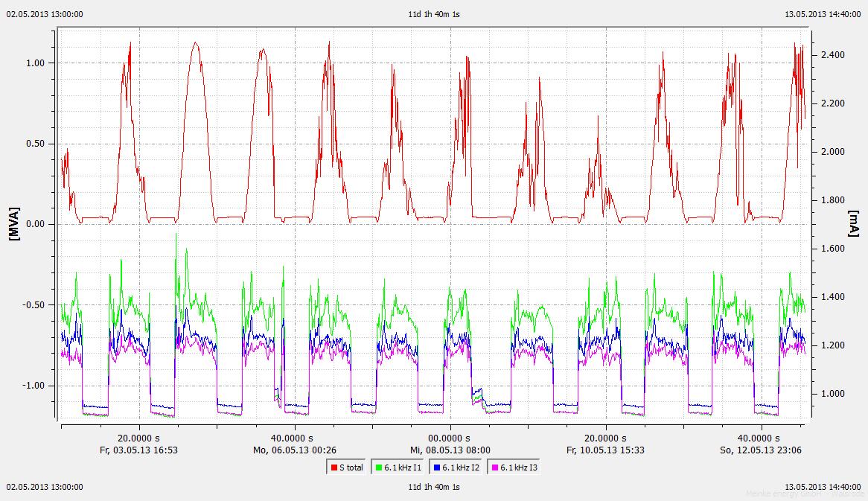Click the Fr, 10.05.13 15:33 time marker

[x=604, y=450]
